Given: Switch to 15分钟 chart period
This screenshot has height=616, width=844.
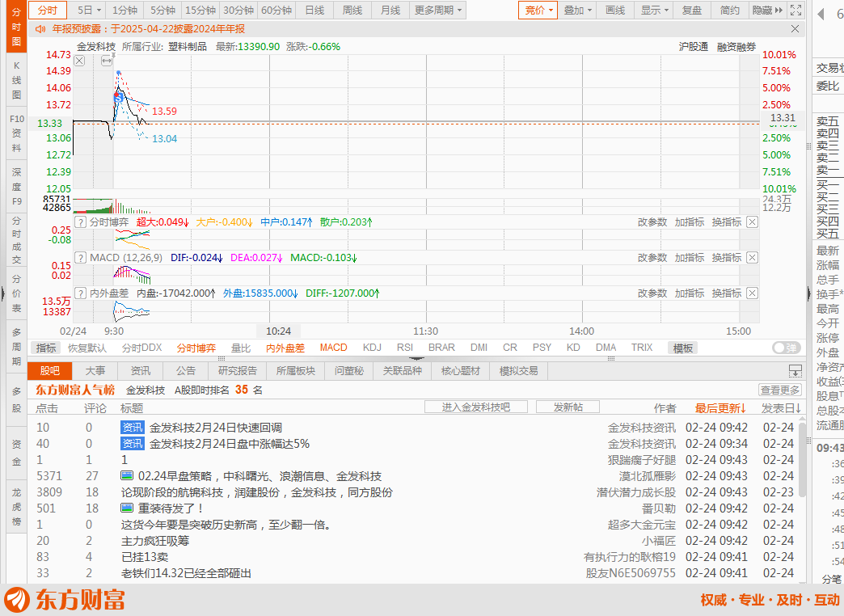Looking at the screenshot, I should pyautogui.click(x=200, y=11).
